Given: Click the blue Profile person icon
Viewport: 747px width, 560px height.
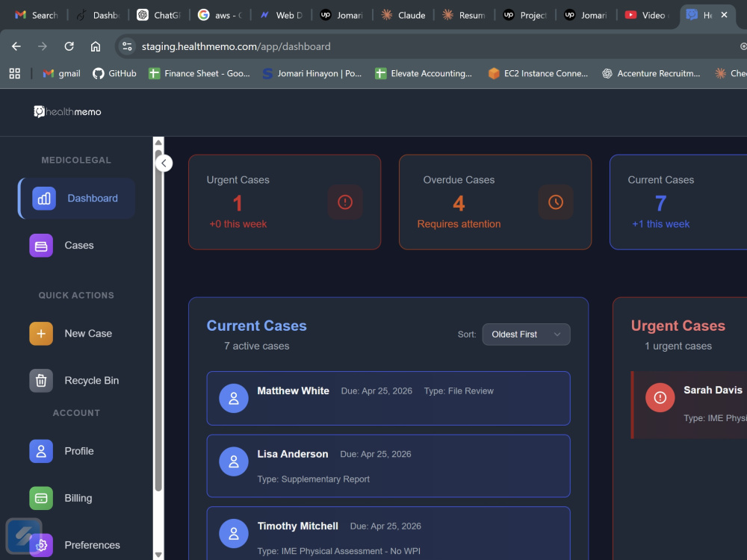Looking at the screenshot, I should [41, 451].
